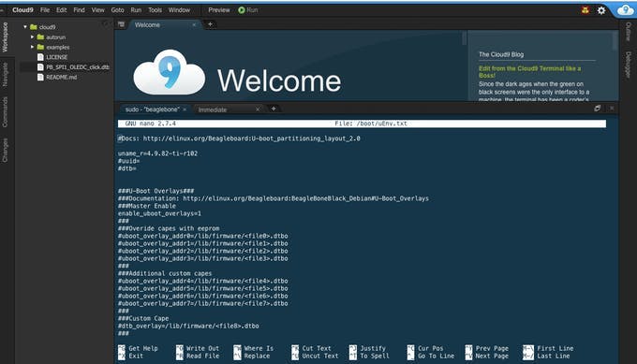Screen dimensions: 637x364
Task: Expand the autorun folder
Action: point(32,36)
